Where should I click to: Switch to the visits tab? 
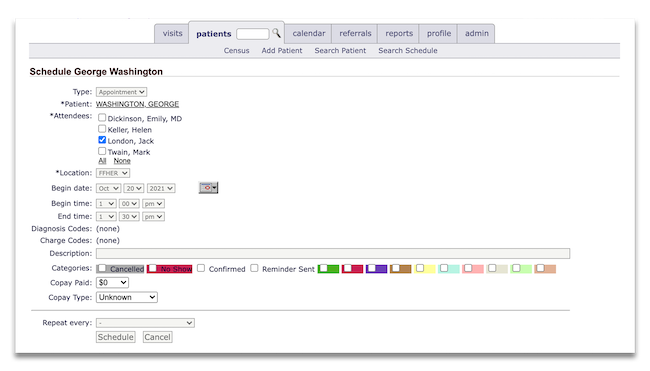[172, 33]
